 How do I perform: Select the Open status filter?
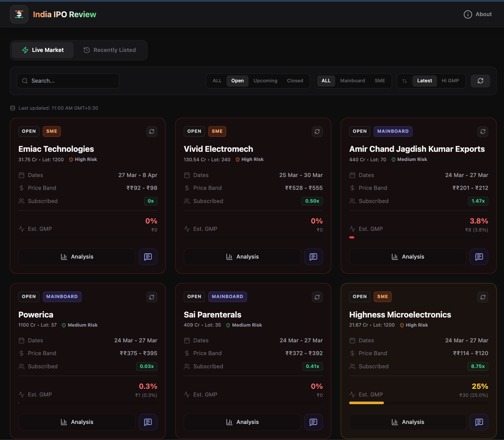(238, 81)
